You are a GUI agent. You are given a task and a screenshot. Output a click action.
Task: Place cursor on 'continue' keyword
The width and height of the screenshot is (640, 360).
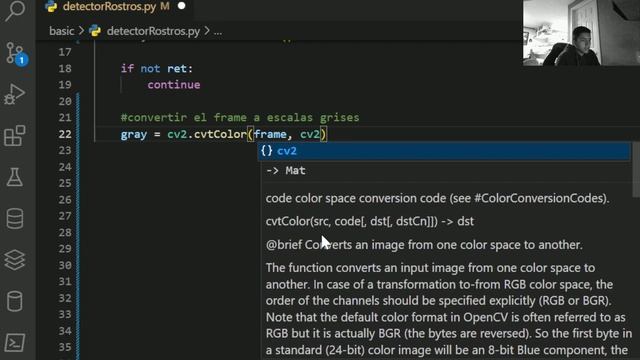[x=174, y=85]
